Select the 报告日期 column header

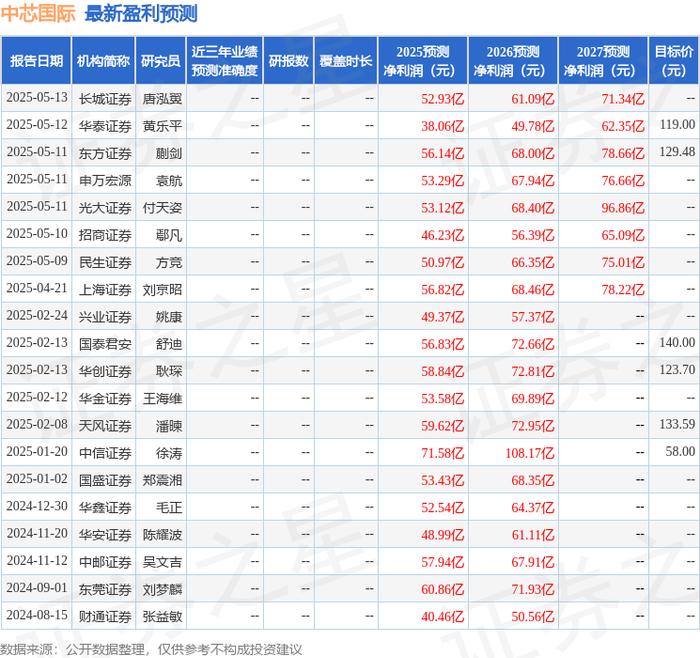click(x=36, y=61)
